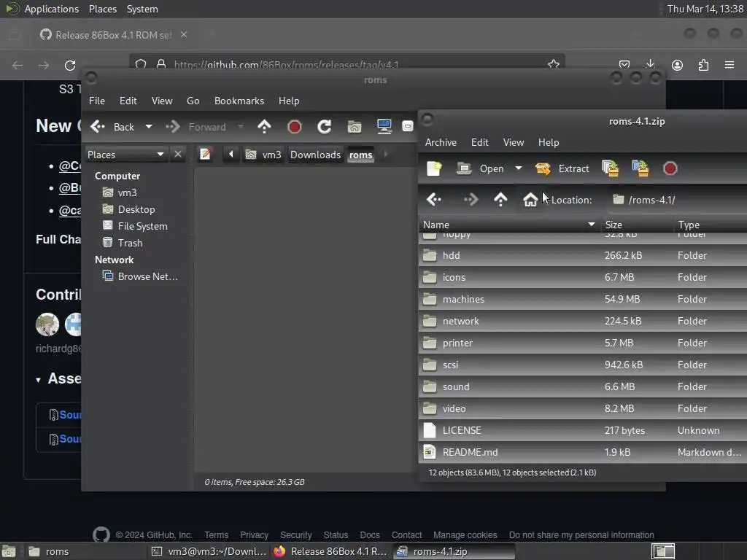
Task: Open File menu in roms file manager
Action: click(97, 101)
